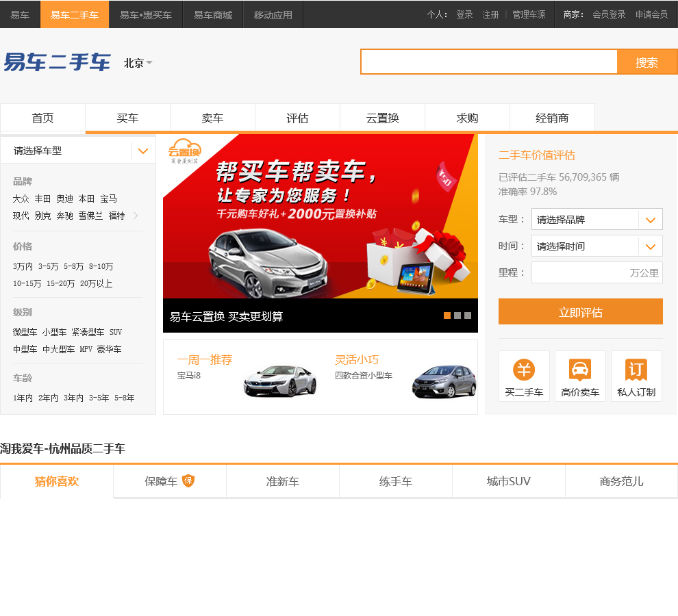
Task: Select first orange banner slide indicator
Action: (x=447, y=316)
